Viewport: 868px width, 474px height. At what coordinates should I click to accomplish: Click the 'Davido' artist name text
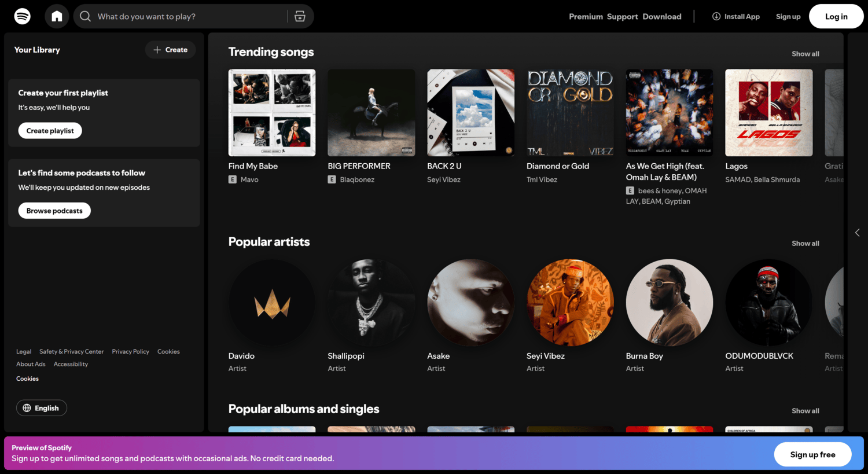pyautogui.click(x=241, y=356)
